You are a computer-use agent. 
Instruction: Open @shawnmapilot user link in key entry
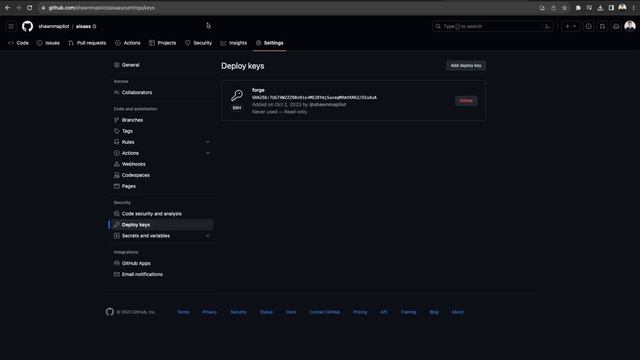coord(327,104)
